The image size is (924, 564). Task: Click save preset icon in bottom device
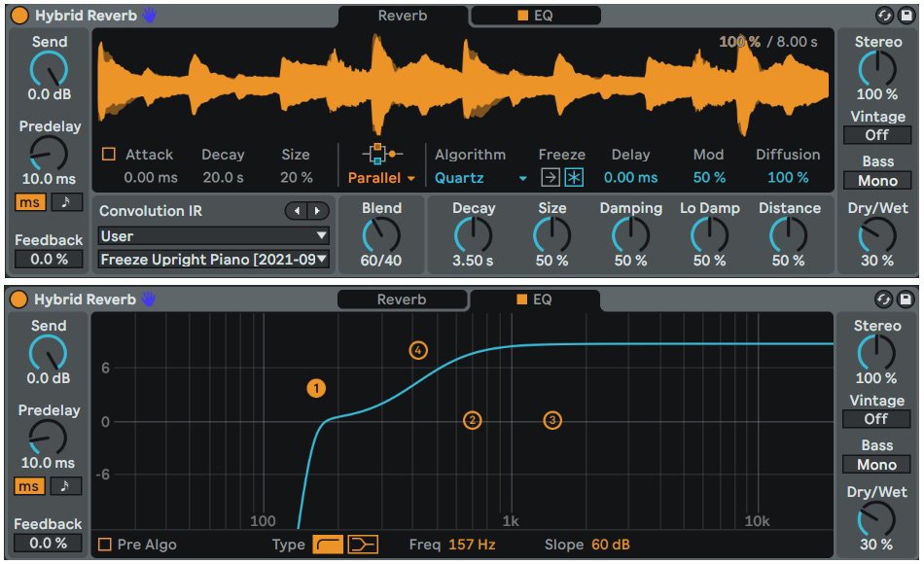pyautogui.click(x=905, y=300)
